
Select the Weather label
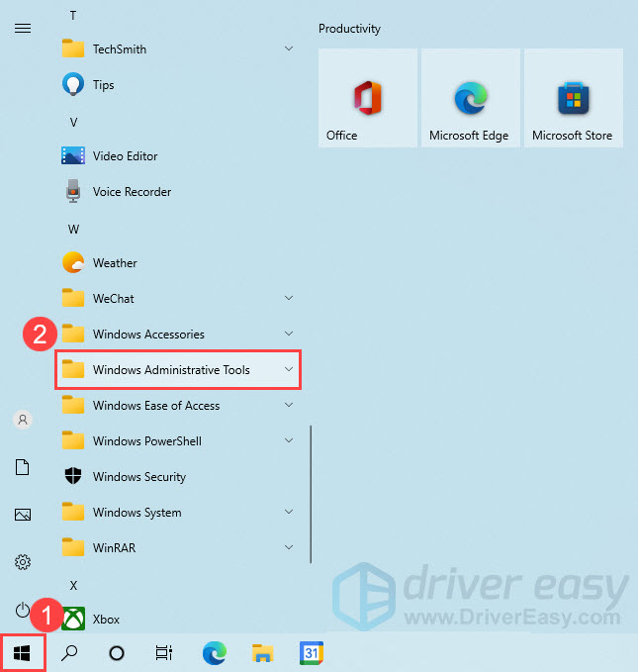point(115,262)
